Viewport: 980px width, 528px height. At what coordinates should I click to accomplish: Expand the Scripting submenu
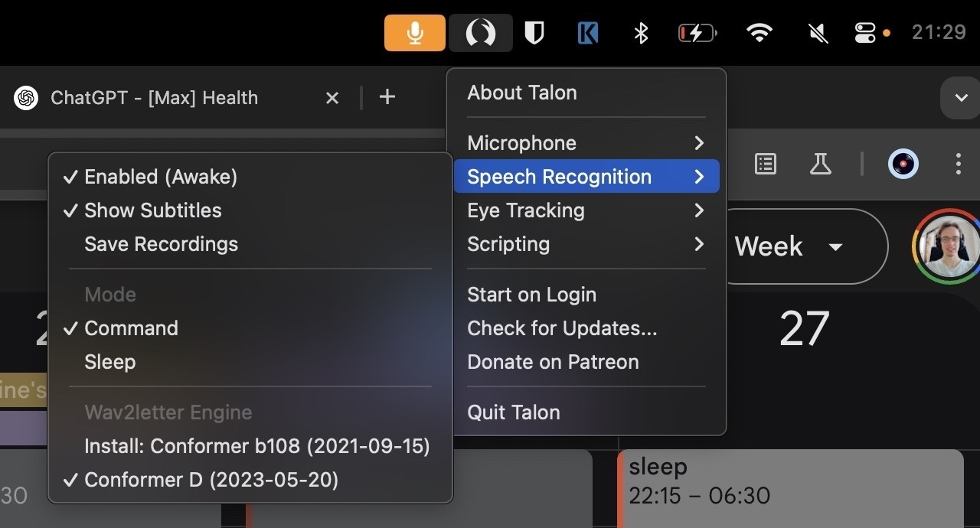[x=587, y=244]
